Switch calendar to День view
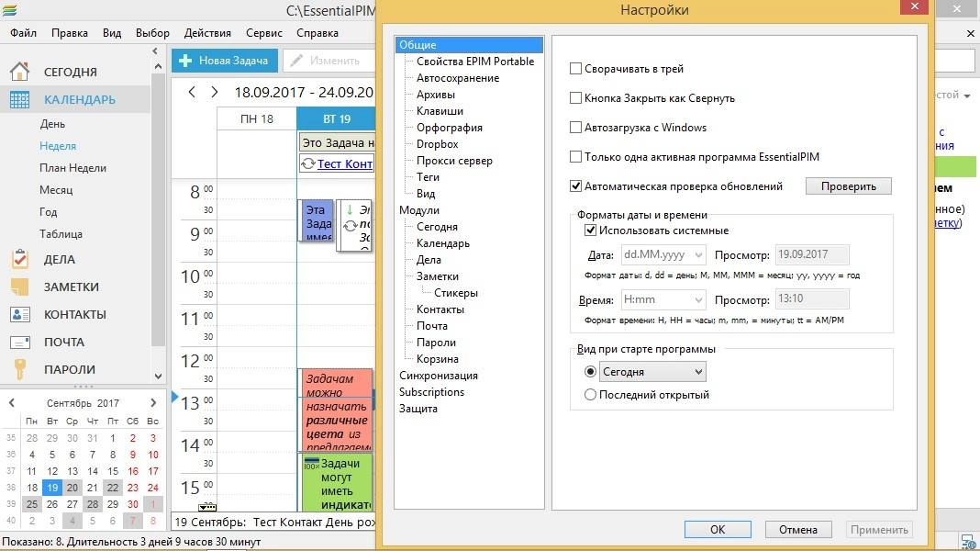The height and width of the screenshot is (551, 980). click(52, 124)
